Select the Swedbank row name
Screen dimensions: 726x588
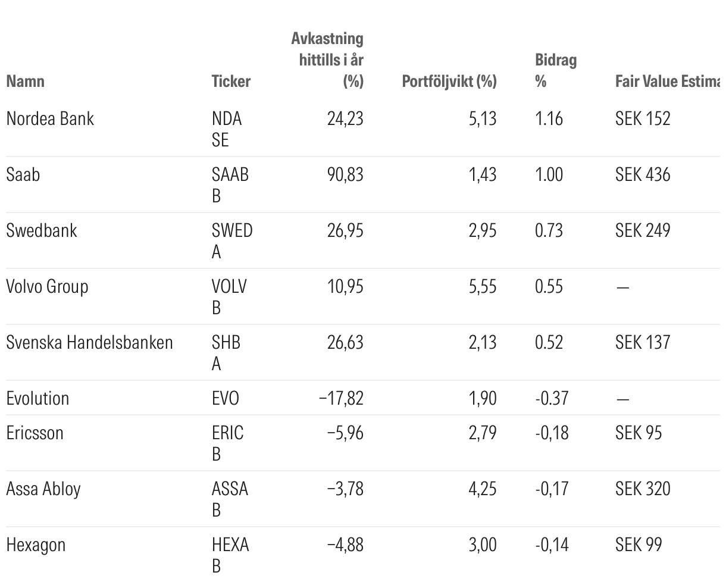(42, 230)
